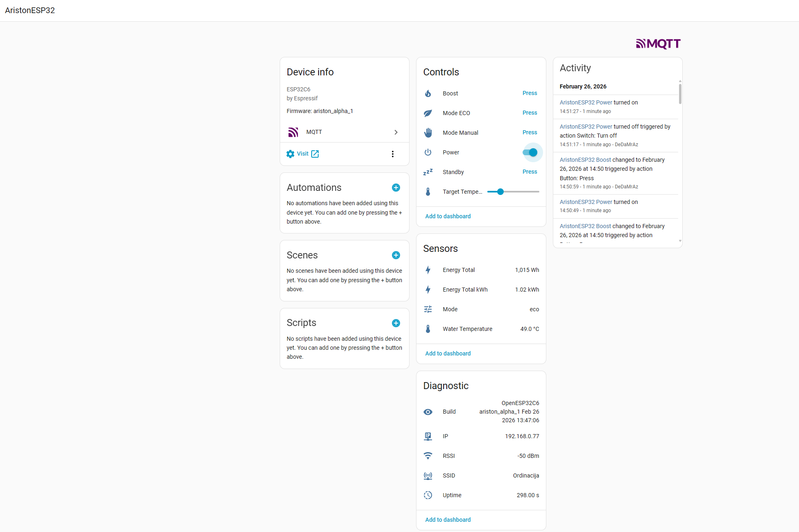Add a new scene with plus icon
This screenshot has width=799, height=532.
click(396, 255)
